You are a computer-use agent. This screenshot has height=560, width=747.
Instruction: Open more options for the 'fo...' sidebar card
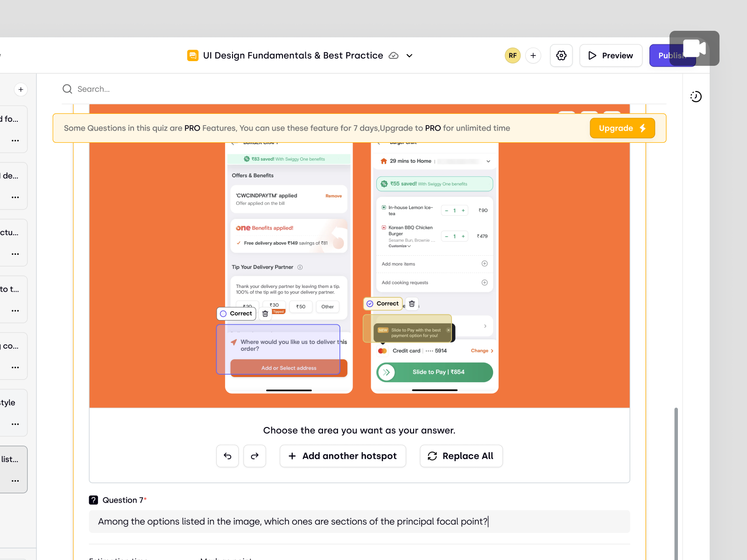15,140
